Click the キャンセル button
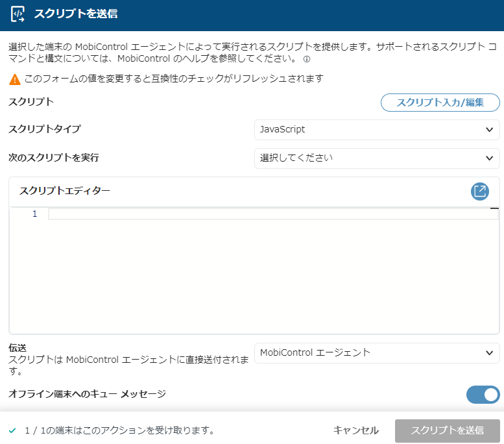The width and height of the screenshot is (504, 444). (x=356, y=430)
